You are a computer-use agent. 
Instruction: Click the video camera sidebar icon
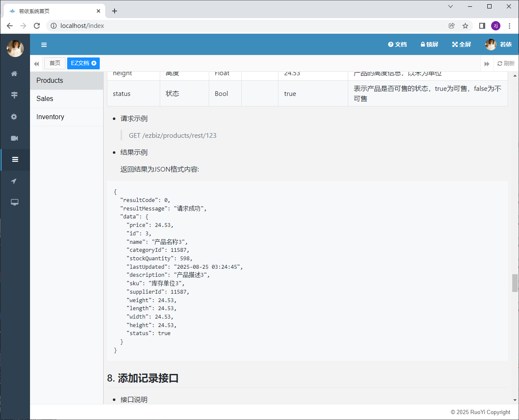click(14, 138)
